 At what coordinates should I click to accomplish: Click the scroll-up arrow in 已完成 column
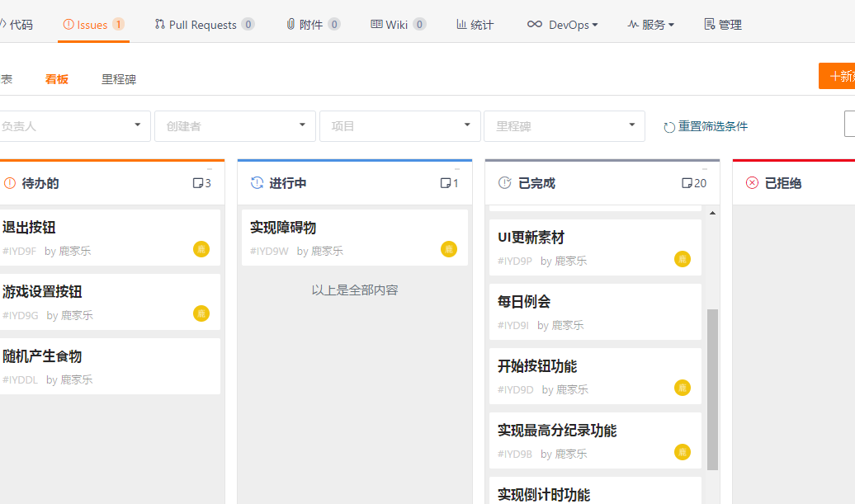point(712,213)
